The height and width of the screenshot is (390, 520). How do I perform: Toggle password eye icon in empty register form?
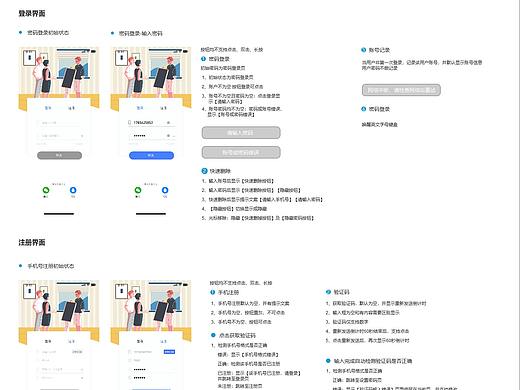[82, 369]
